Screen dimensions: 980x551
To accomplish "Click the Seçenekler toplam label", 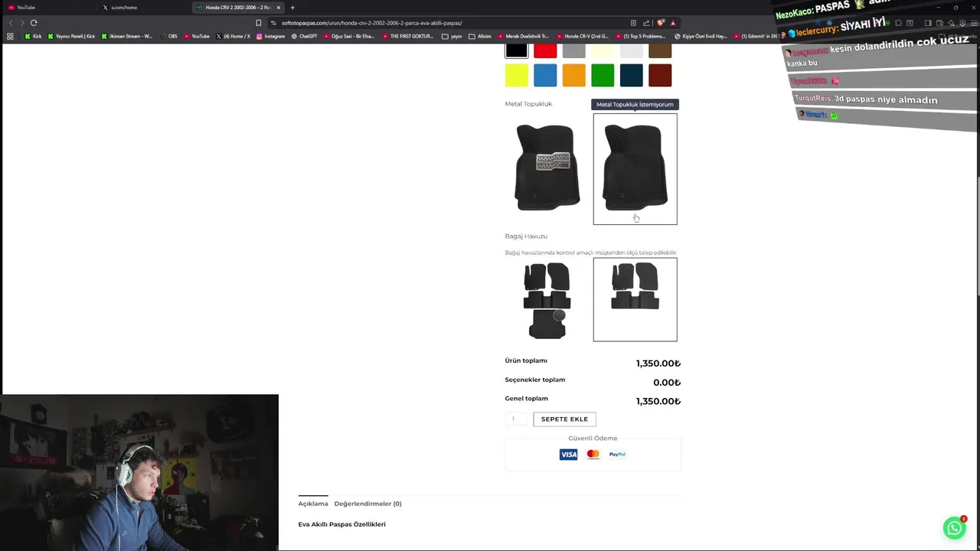I will coord(534,380).
